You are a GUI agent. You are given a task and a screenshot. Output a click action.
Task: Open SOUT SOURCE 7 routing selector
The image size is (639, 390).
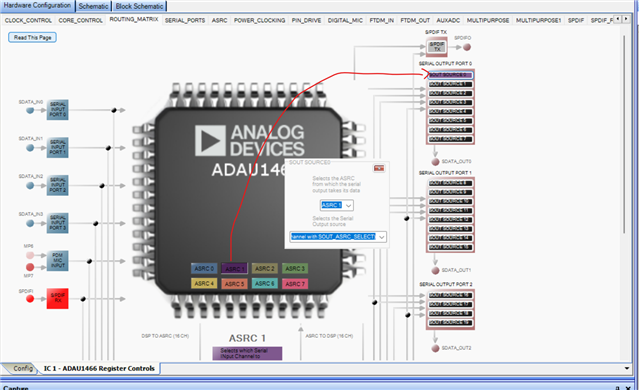[450, 139]
